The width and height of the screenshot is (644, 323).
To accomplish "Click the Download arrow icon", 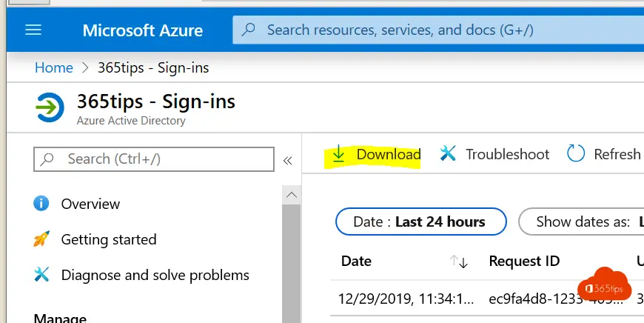I will tap(338, 153).
